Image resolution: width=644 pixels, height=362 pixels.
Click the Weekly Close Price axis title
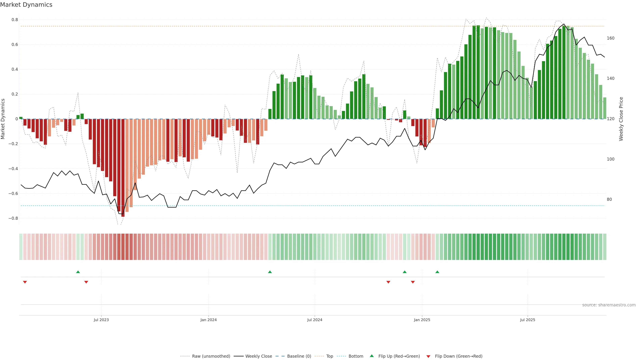(621, 119)
